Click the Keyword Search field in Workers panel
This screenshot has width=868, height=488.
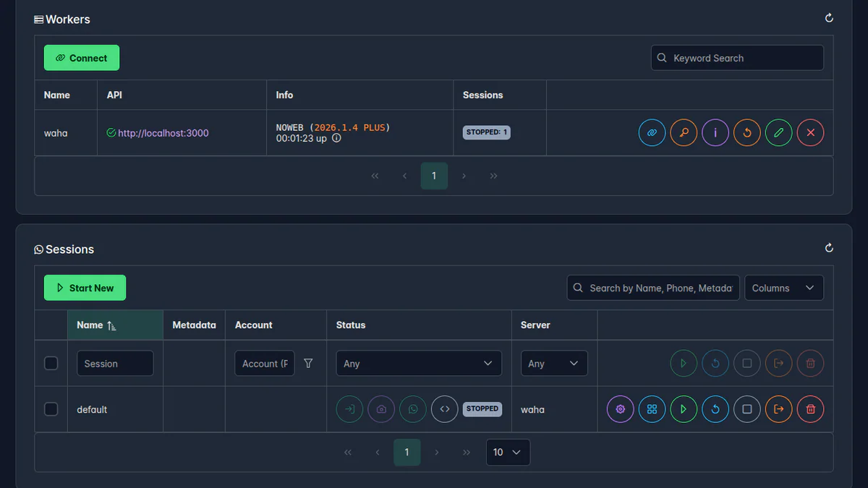(737, 58)
